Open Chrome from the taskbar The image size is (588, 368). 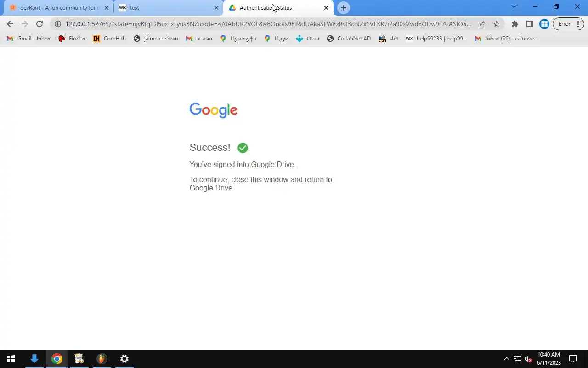(x=57, y=359)
